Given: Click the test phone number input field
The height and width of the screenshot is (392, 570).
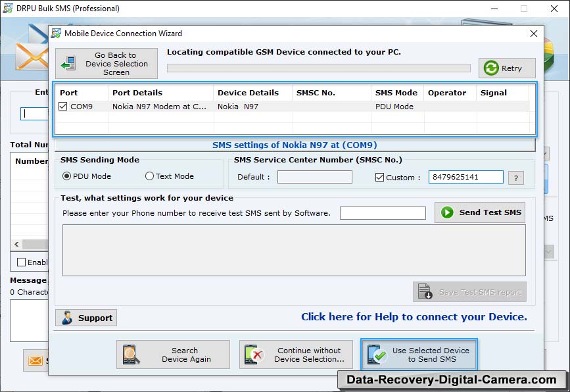Looking at the screenshot, I should pos(383,213).
